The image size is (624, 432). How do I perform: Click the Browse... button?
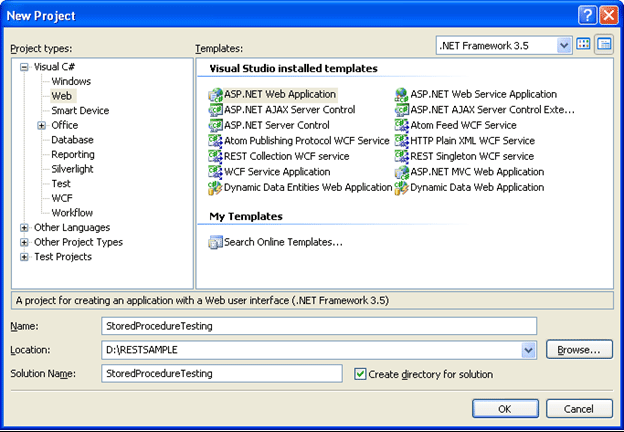(x=579, y=350)
